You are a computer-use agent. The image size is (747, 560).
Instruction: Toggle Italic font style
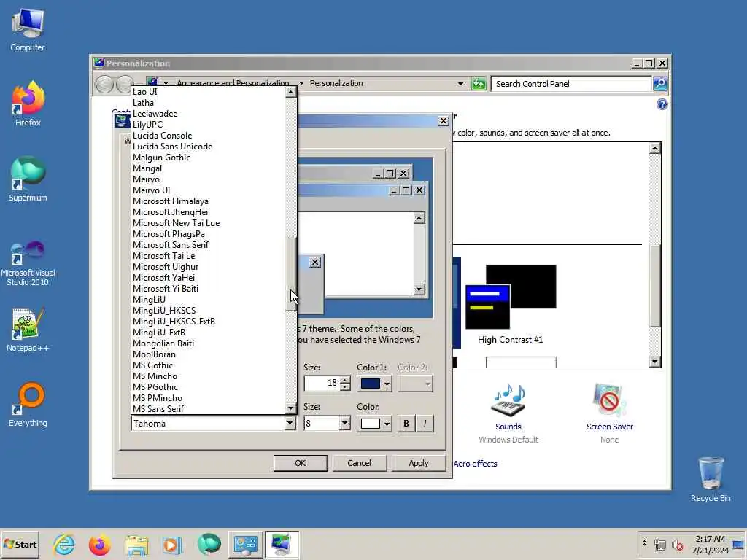(x=425, y=424)
